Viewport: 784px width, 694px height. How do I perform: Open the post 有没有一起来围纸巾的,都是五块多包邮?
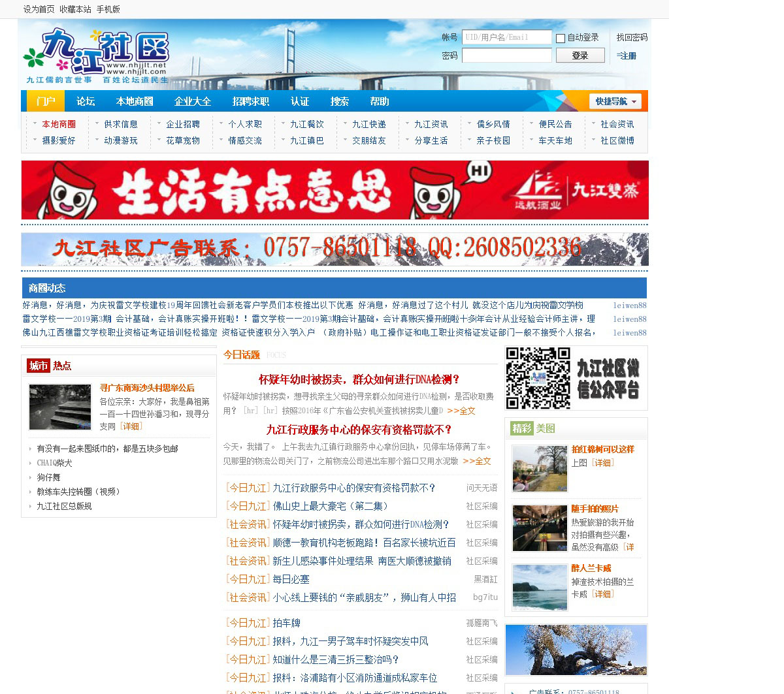pos(107,449)
